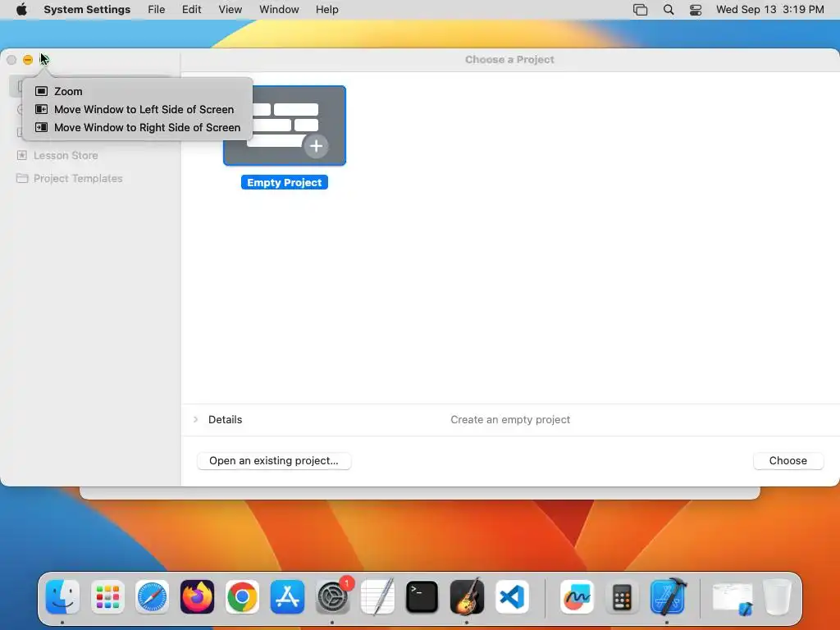
Task: Open Lesson Store in the sidebar
Action: (x=66, y=155)
